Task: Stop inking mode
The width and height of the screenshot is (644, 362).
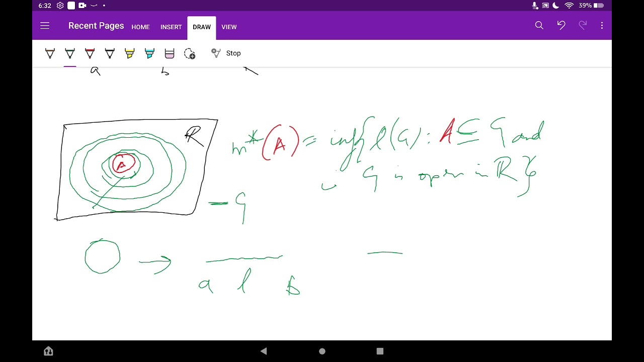Action: (x=226, y=53)
